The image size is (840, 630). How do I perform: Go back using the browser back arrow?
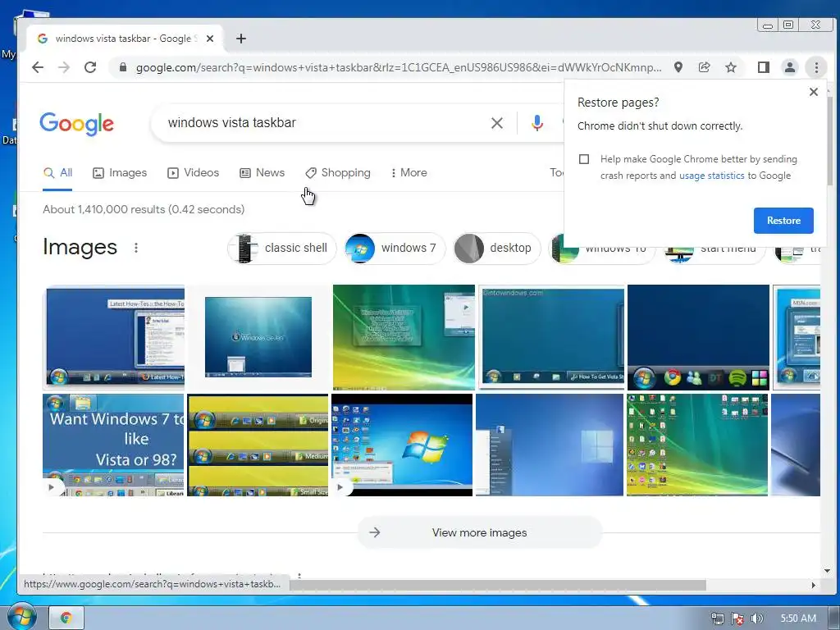tap(38, 67)
